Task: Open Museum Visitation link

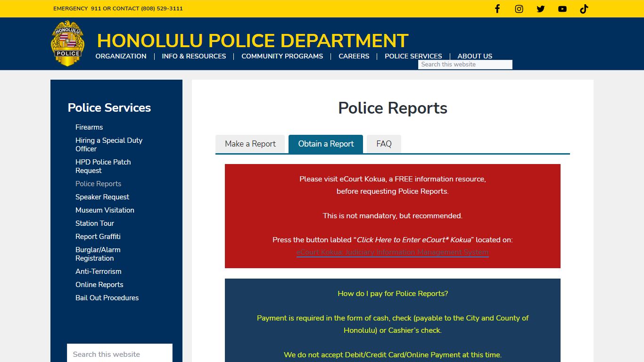Action: (105, 210)
